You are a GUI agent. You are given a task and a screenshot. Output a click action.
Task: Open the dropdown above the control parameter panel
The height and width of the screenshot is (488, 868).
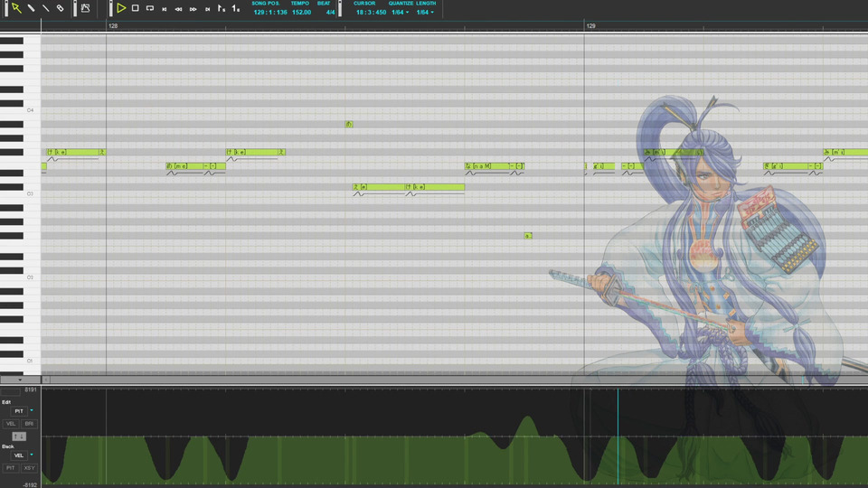click(20, 380)
